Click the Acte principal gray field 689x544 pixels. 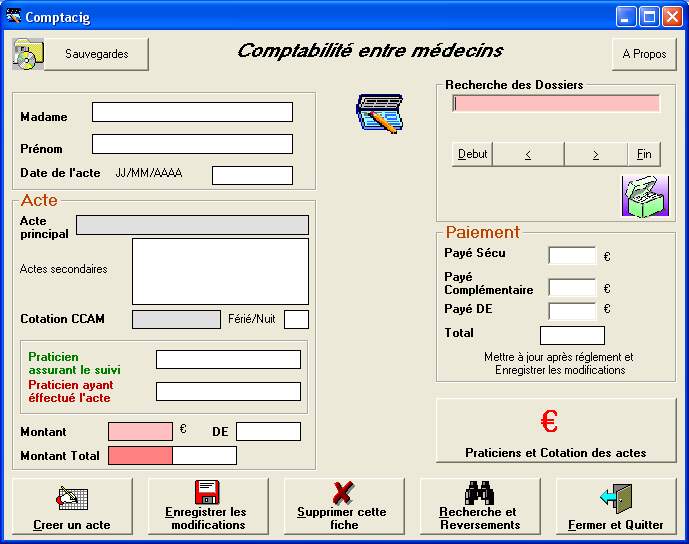click(192, 225)
